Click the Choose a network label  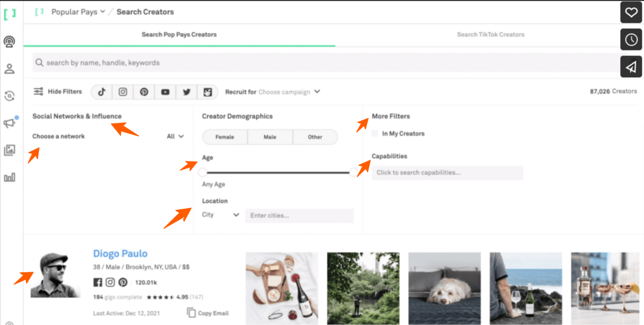59,136
